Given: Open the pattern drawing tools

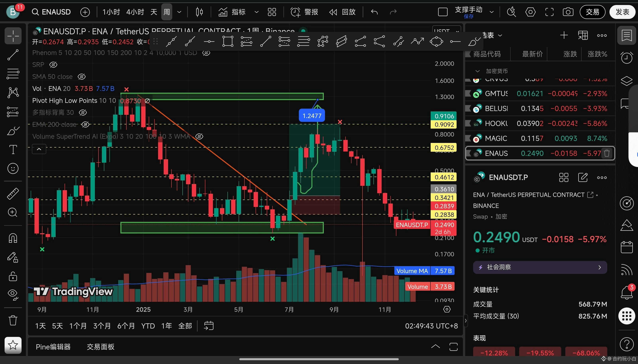Looking at the screenshot, I should tap(13, 92).
